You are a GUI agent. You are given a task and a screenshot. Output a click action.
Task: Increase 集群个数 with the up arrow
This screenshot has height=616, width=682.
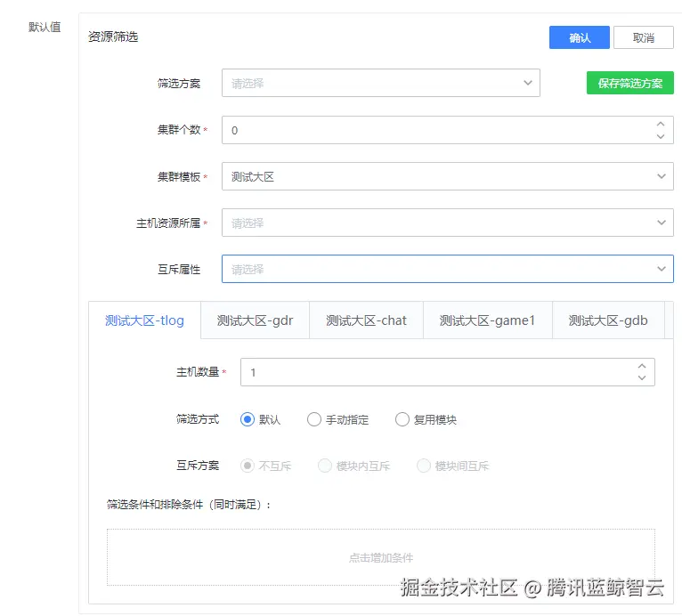coord(661,124)
